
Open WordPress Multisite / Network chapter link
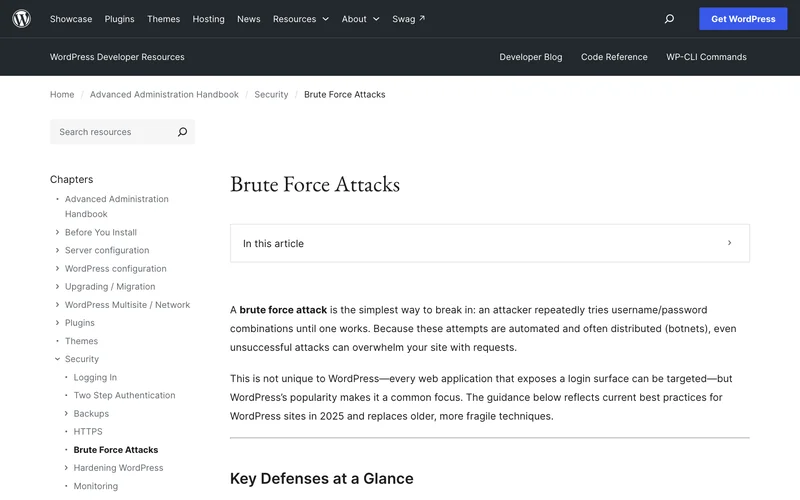pos(127,305)
